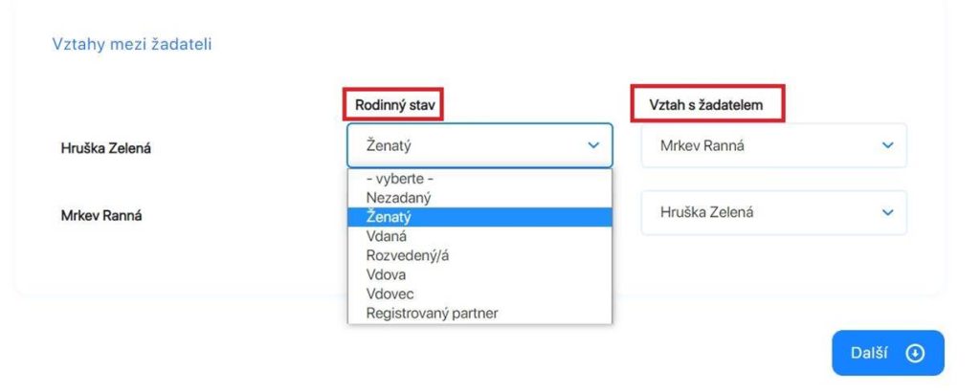Image resolution: width=980 pixels, height=391 pixels.
Task: Click chevron icon of the Ženatý dropdown
Action: (593, 145)
